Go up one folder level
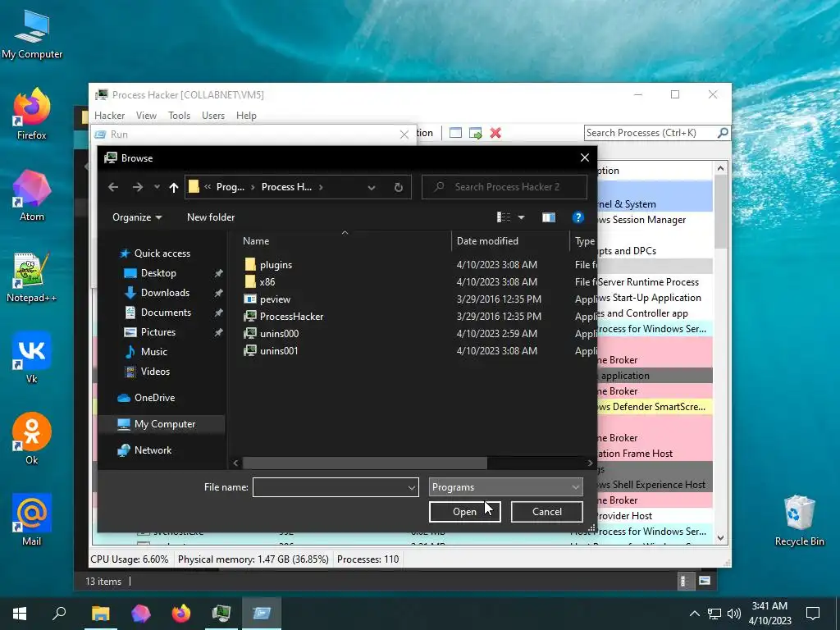The height and width of the screenshot is (630, 840). [174, 187]
